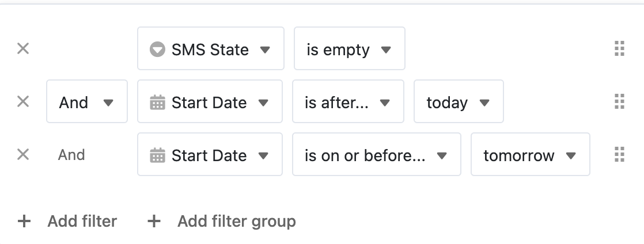This screenshot has width=644, height=244.
Task: Open the today date value dropdown
Action: click(459, 101)
